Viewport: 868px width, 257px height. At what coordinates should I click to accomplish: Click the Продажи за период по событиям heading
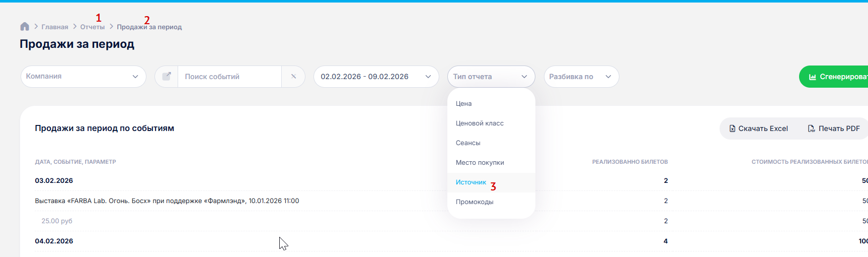pyautogui.click(x=105, y=128)
